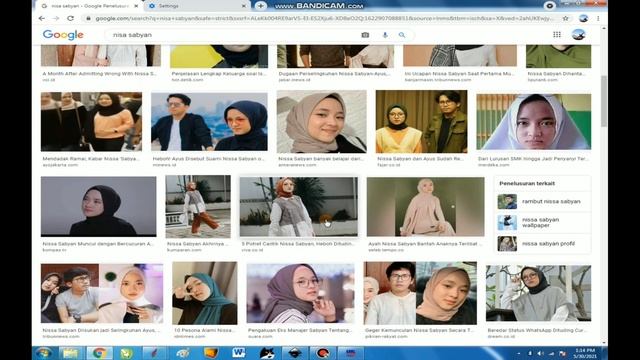This screenshot has width=640, height=360.
Task: Close the nisa sabyan Google tab
Action: pos(136,6)
